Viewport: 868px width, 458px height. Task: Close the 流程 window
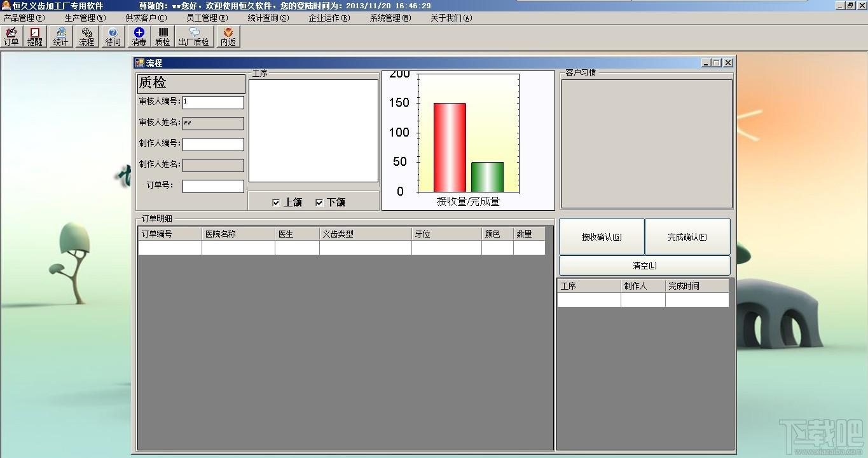tap(728, 63)
